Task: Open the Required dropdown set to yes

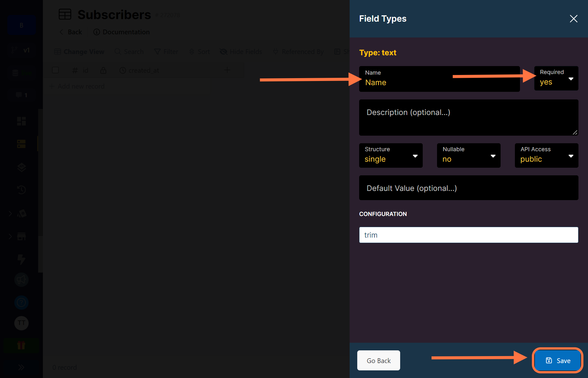Action: [x=556, y=78]
